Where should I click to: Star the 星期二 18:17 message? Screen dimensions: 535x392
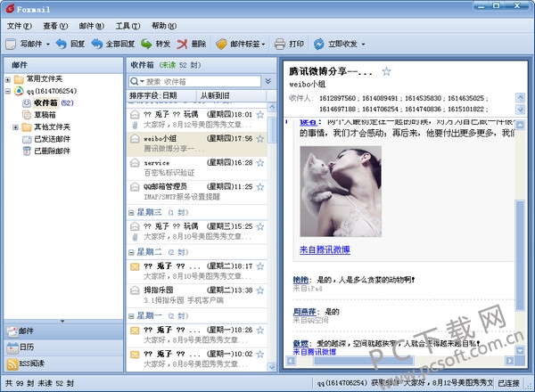260,265
